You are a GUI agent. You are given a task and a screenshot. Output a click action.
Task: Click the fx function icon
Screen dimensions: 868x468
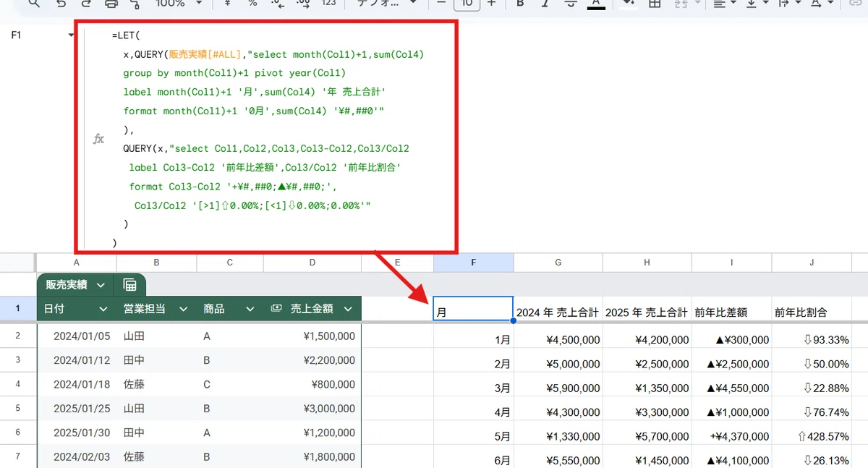(99, 139)
